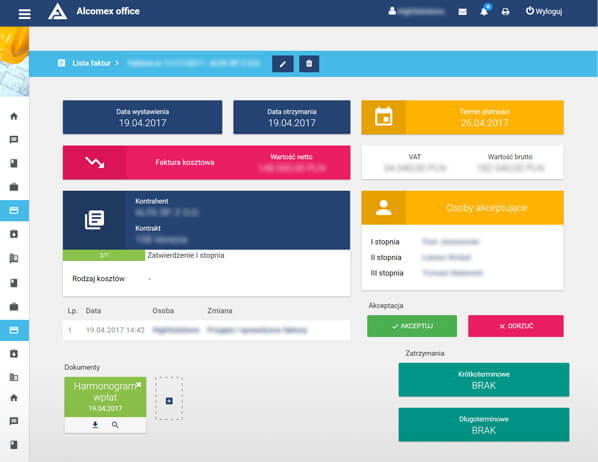Image resolution: width=598 pixels, height=462 pixels.
Task: Preview document with magnifier icon
Action: click(x=115, y=425)
